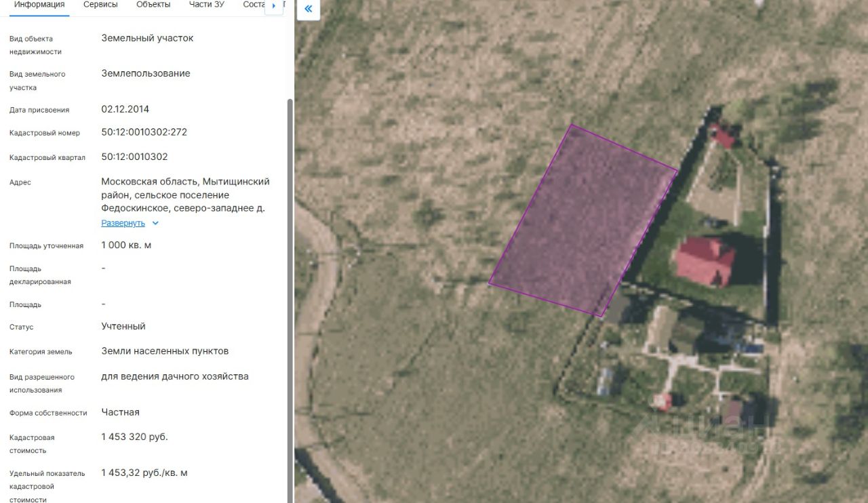Click the Кадастровый квартал field label

coord(47,158)
